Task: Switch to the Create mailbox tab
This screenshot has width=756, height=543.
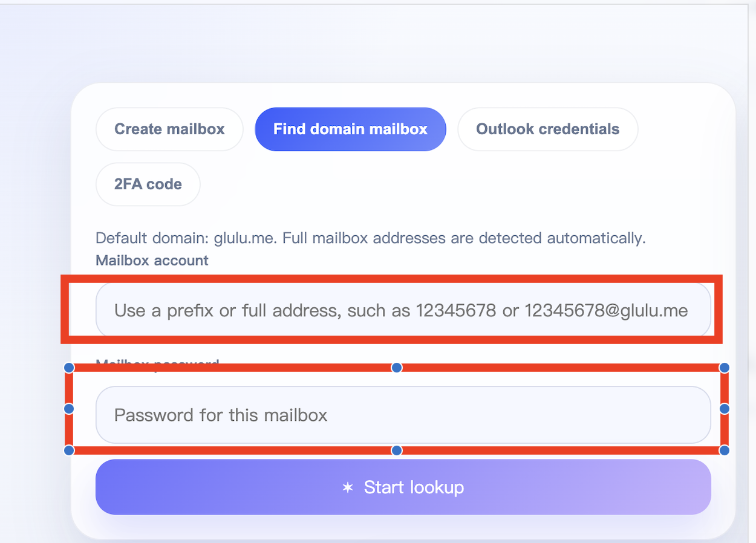Action: tap(169, 129)
